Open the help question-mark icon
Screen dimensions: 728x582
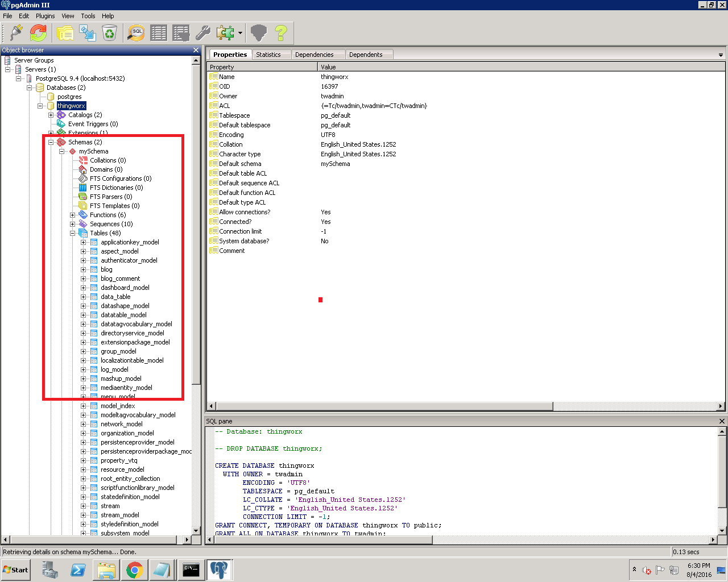pyautogui.click(x=281, y=33)
